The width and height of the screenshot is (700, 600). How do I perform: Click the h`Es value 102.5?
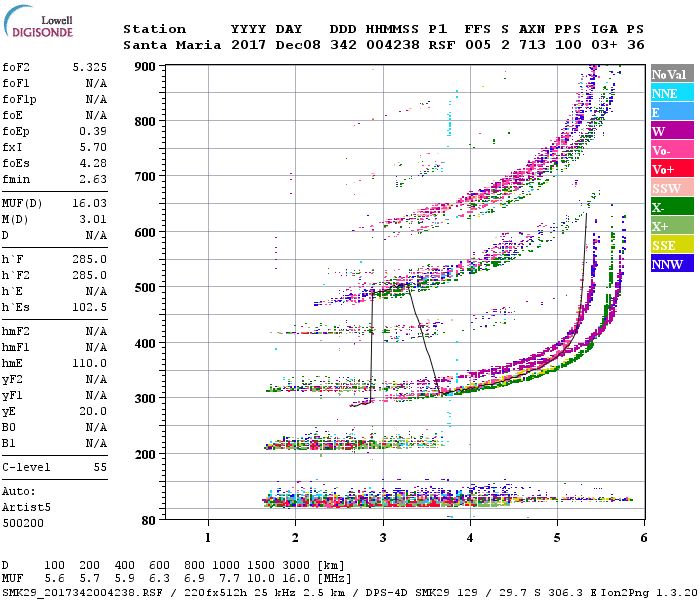click(90, 307)
